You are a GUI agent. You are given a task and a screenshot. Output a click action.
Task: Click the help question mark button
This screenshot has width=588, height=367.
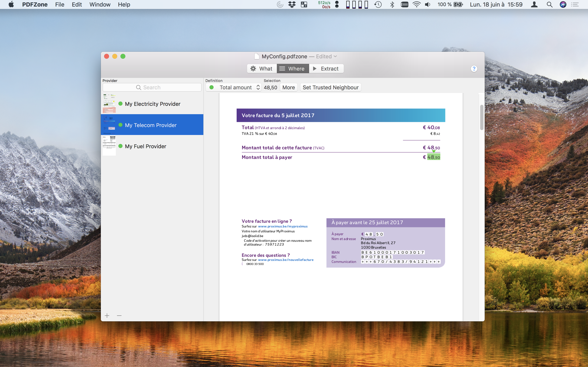tap(473, 69)
